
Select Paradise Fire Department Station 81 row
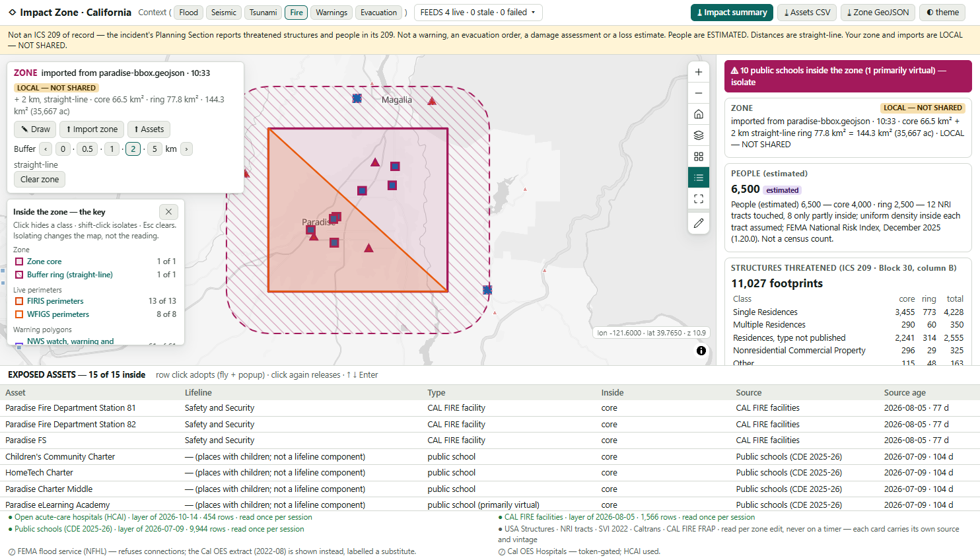point(490,408)
